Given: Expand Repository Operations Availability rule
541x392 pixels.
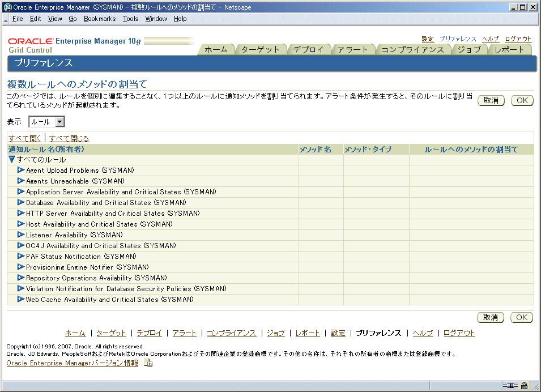Looking at the screenshot, I should (21, 278).
